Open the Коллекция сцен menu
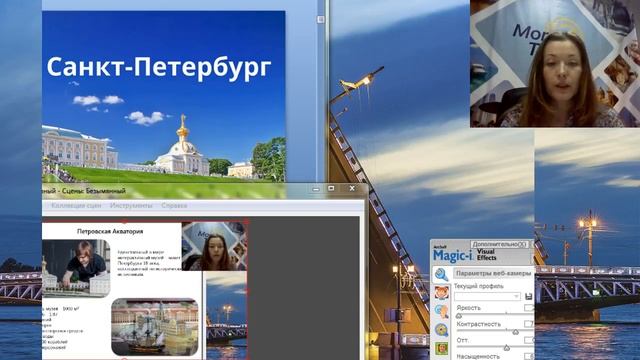This screenshot has height=360, width=640. click(76, 205)
